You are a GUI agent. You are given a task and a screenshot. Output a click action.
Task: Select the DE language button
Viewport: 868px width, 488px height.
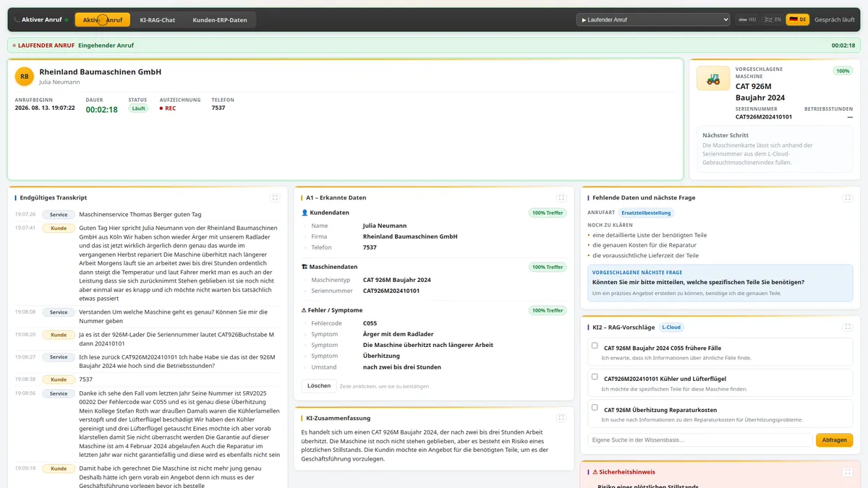click(x=798, y=20)
